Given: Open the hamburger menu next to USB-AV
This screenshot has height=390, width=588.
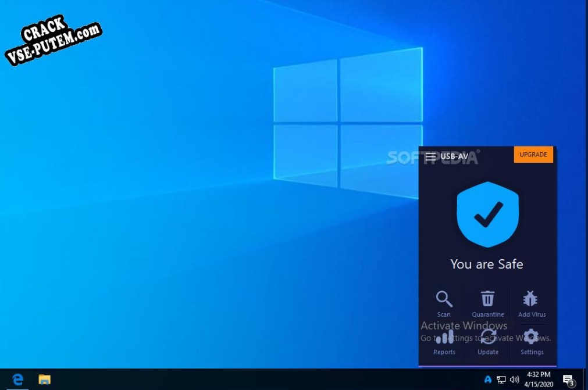Looking at the screenshot, I should point(431,155).
